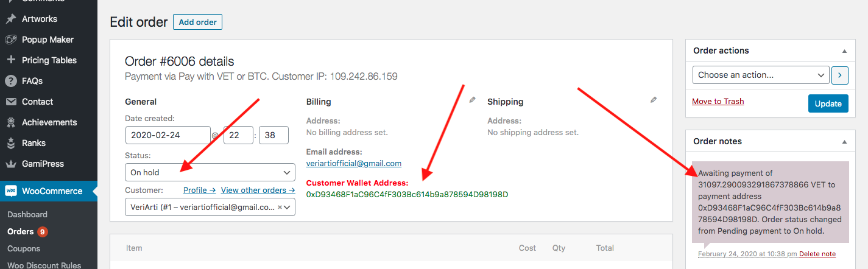Click the WooCommerce logo icon
Viewport: 868px width, 269px height.
[x=11, y=191]
